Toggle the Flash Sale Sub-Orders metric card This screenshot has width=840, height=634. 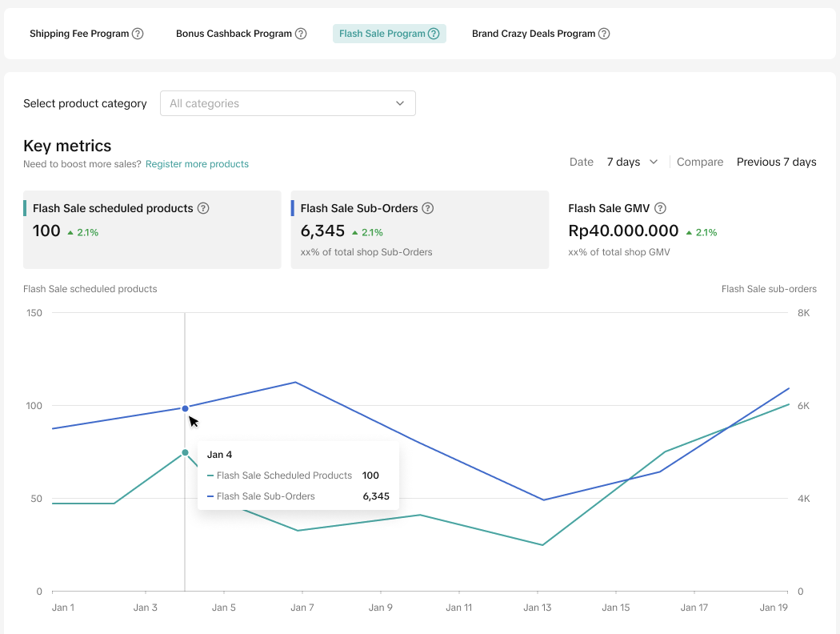click(x=419, y=230)
